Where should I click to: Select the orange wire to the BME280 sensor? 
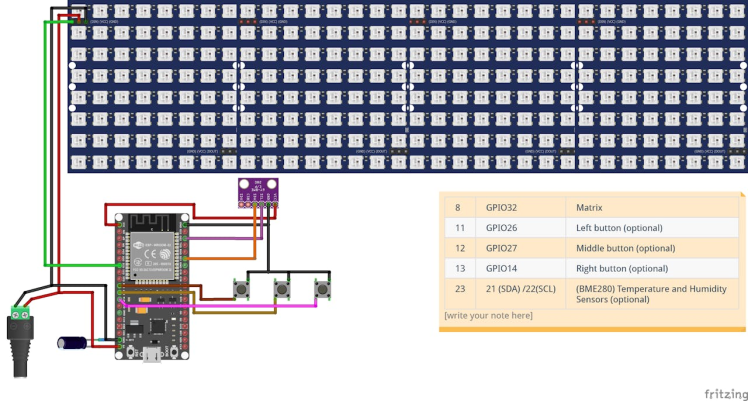pos(222,258)
